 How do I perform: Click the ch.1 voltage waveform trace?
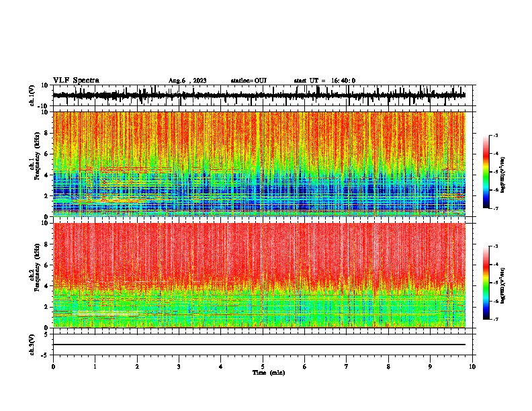259,95
